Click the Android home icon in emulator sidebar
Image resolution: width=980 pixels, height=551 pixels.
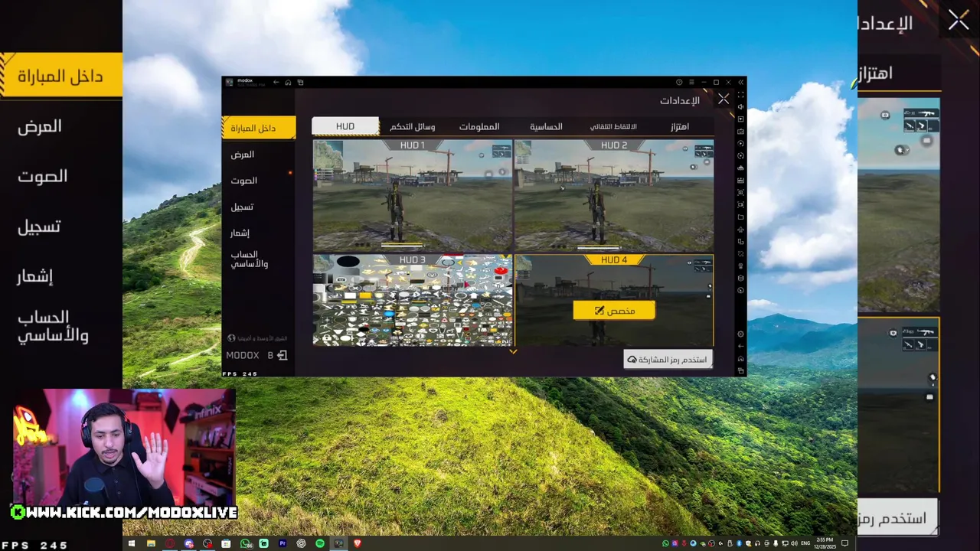[x=740, y=358]
